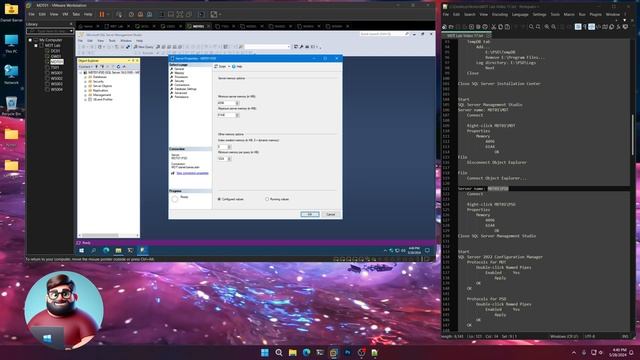This screenshot has width=640, height=360.
Task: Open File menu in VMware Workstation
Action: point(31,14)
